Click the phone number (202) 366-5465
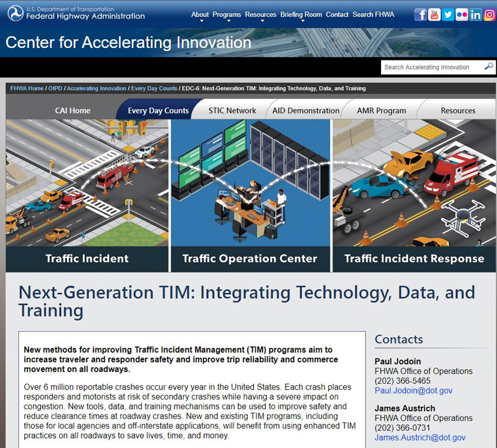This screenshot has width=497, height=448. 402,381
